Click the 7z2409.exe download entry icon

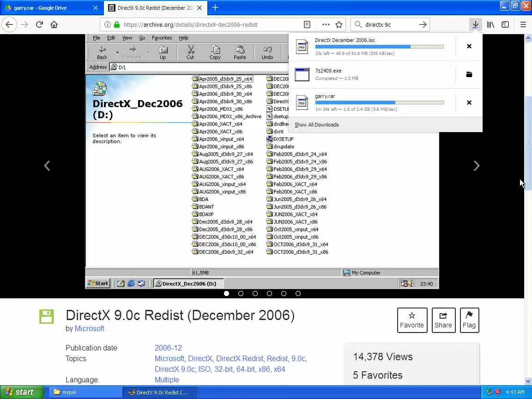pos(302,74)
